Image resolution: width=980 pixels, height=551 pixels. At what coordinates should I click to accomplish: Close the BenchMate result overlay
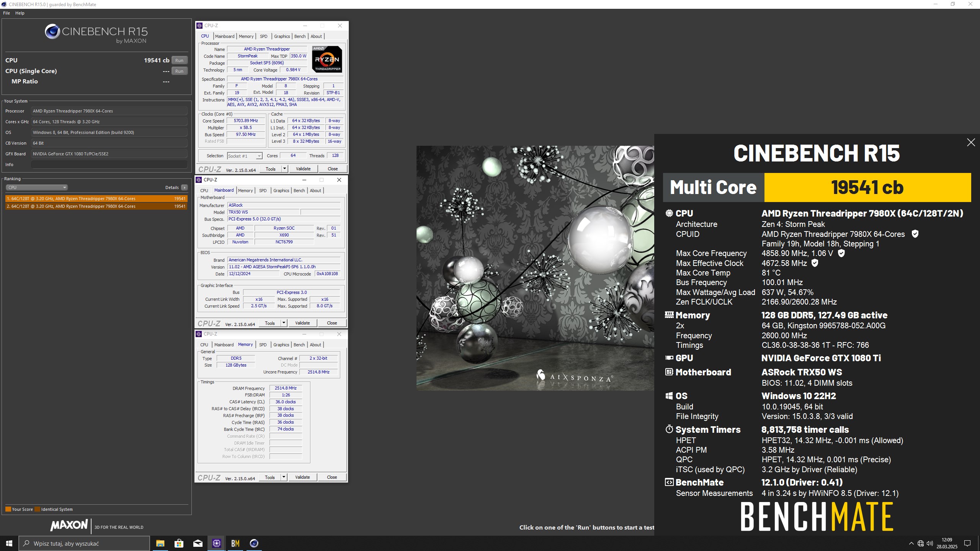click(x=971, y=142)
